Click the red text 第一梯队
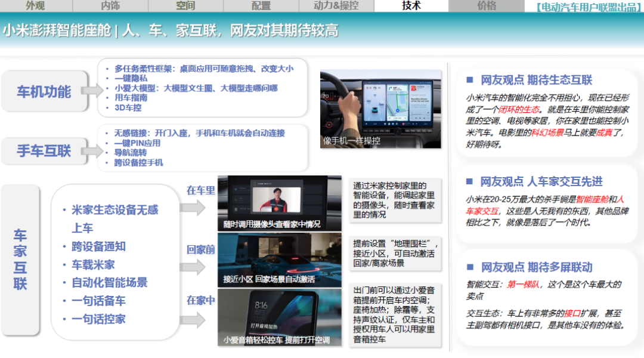644x358 pixels. [x=523, y=285]
